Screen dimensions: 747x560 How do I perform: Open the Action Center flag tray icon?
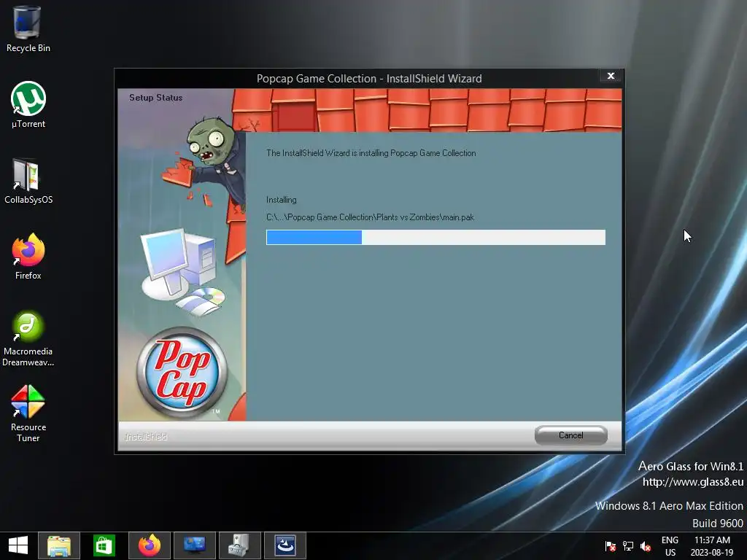pyautogui.click(x=611, y=546)
